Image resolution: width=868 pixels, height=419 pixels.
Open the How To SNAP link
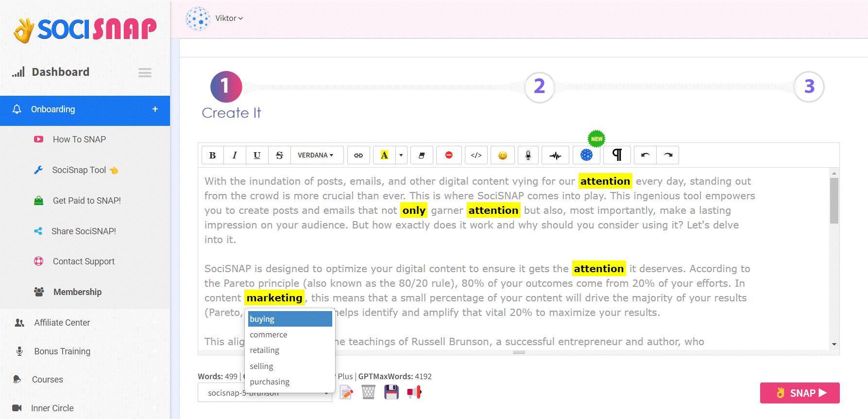point(79,140)
